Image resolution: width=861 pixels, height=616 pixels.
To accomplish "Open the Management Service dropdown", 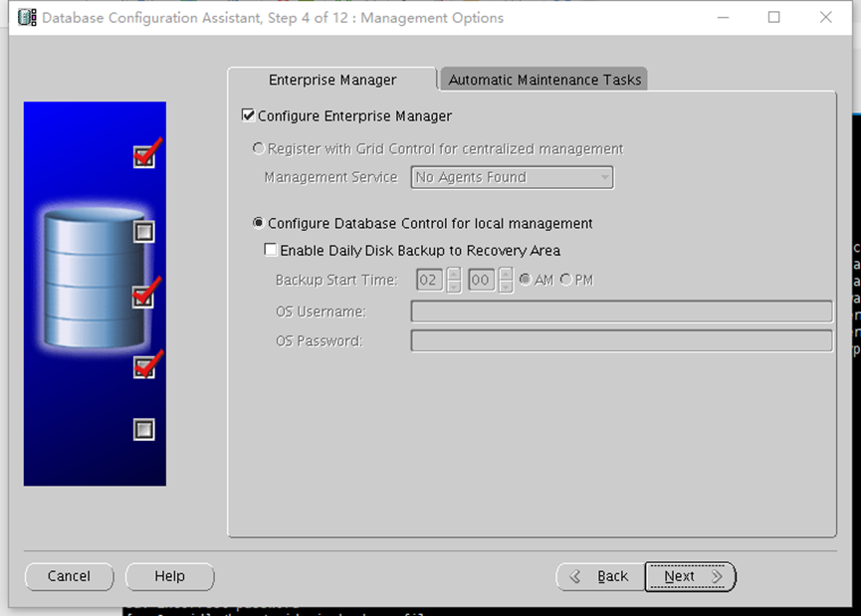I will [512, 177].
